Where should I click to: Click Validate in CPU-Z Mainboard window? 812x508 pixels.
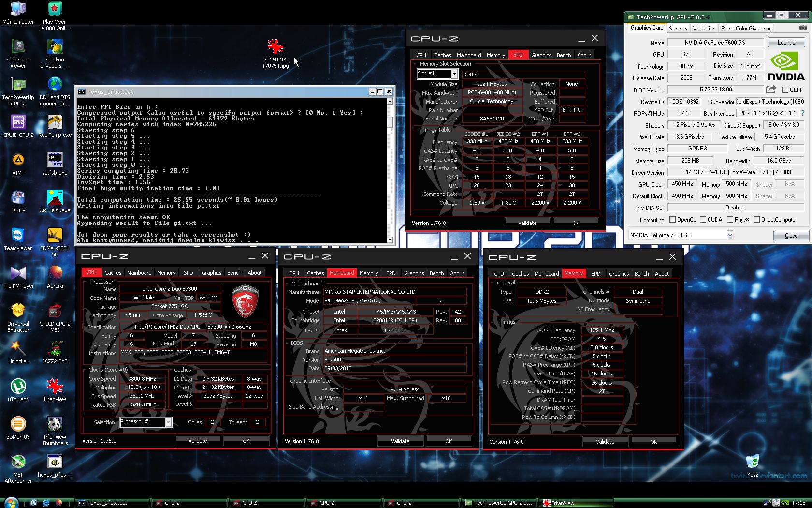tap(400, 441)
